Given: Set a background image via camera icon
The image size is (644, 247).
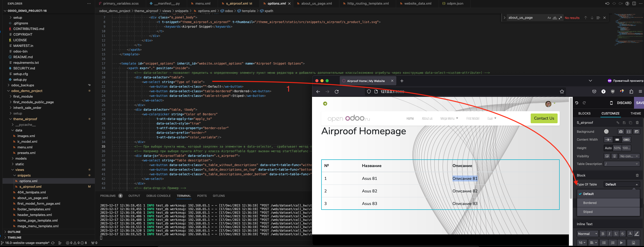Looking at the screenshot, I should [x=621, y=131].
